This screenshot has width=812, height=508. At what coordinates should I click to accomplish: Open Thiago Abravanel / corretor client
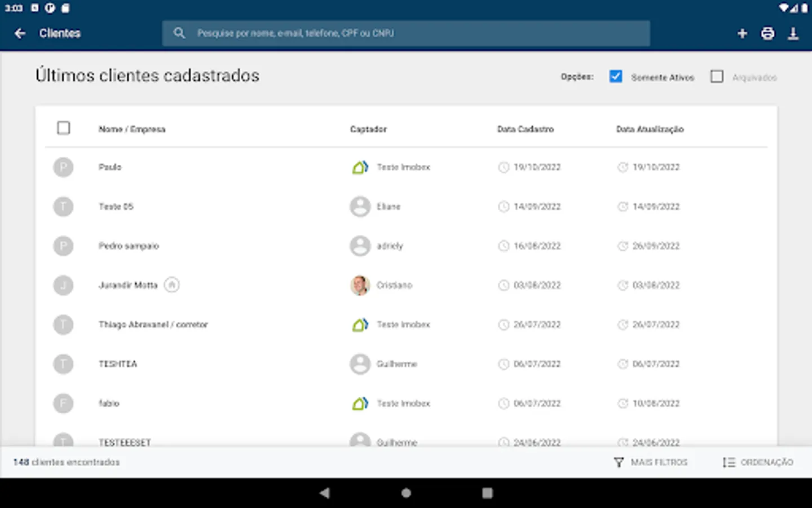(x=153, y=325)
